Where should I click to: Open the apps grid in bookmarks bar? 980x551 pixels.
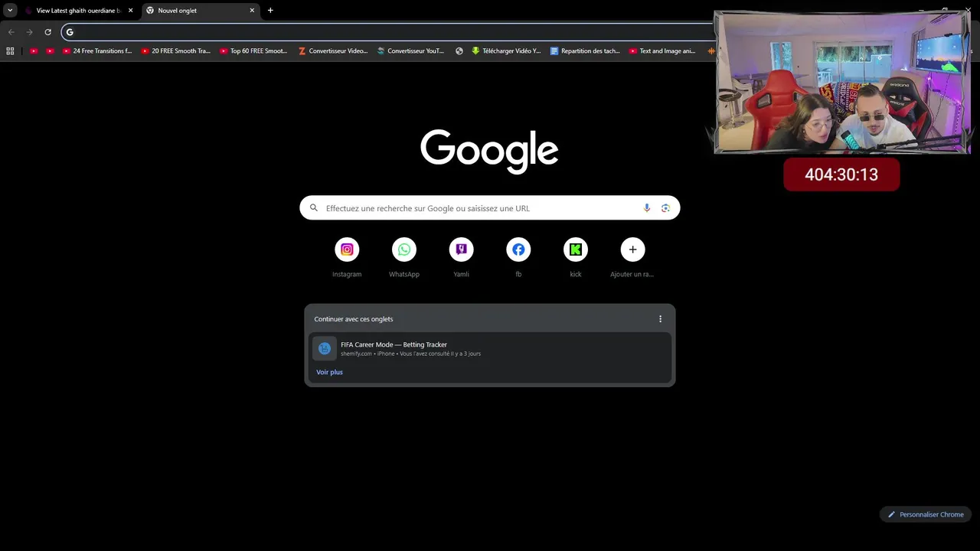[10, 51]
